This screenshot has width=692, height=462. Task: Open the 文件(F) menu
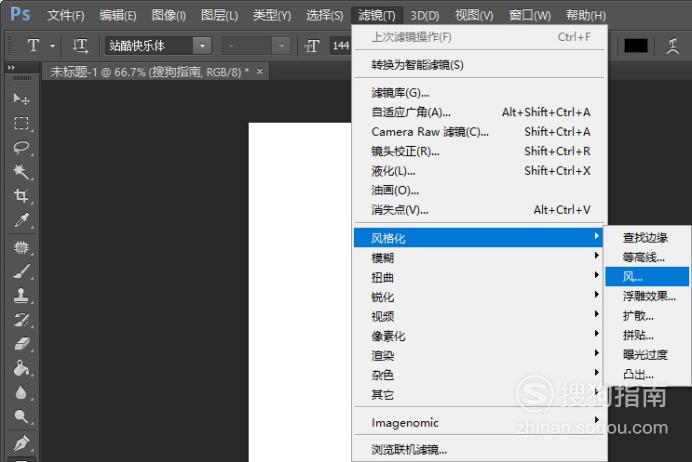point(66,15)
